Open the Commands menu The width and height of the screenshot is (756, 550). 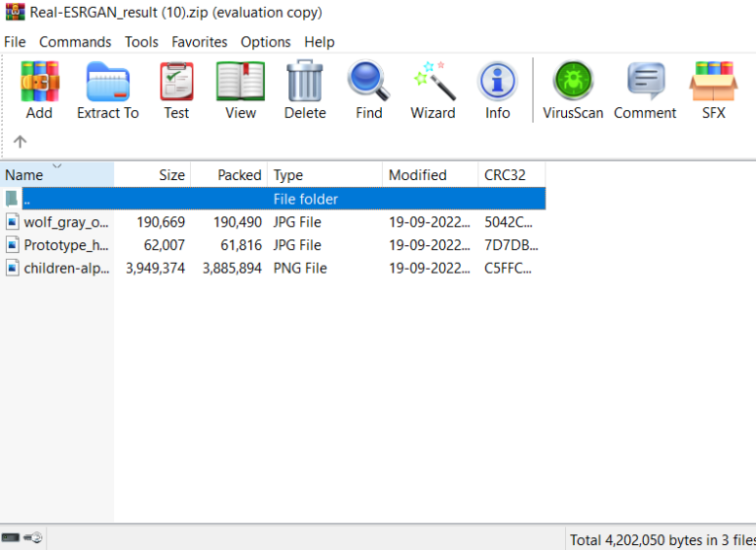tap(75, 42)
